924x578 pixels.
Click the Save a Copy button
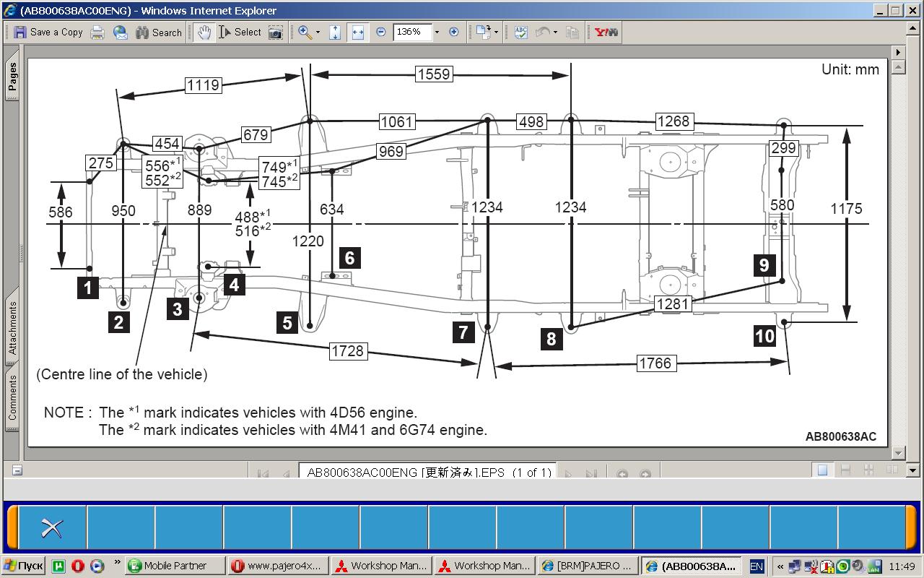point(48,32)
